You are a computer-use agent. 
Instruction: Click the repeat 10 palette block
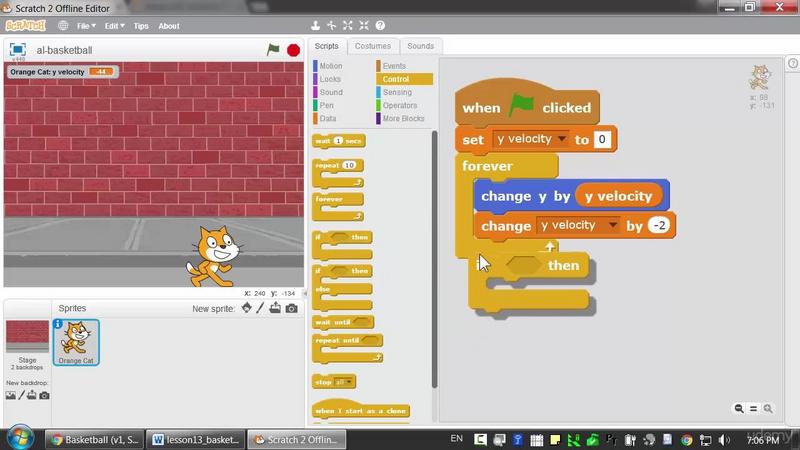pyautogui.click(x=338, y=173)
